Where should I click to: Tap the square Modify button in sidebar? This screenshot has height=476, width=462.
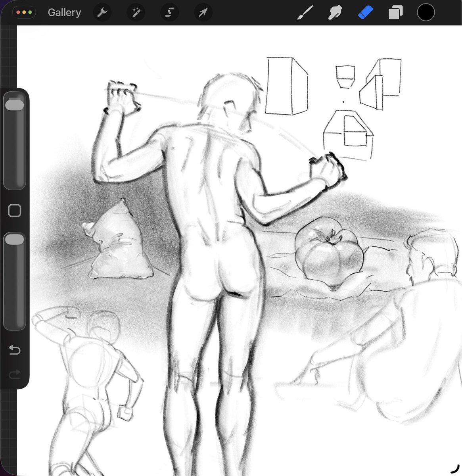click(15, 211)
